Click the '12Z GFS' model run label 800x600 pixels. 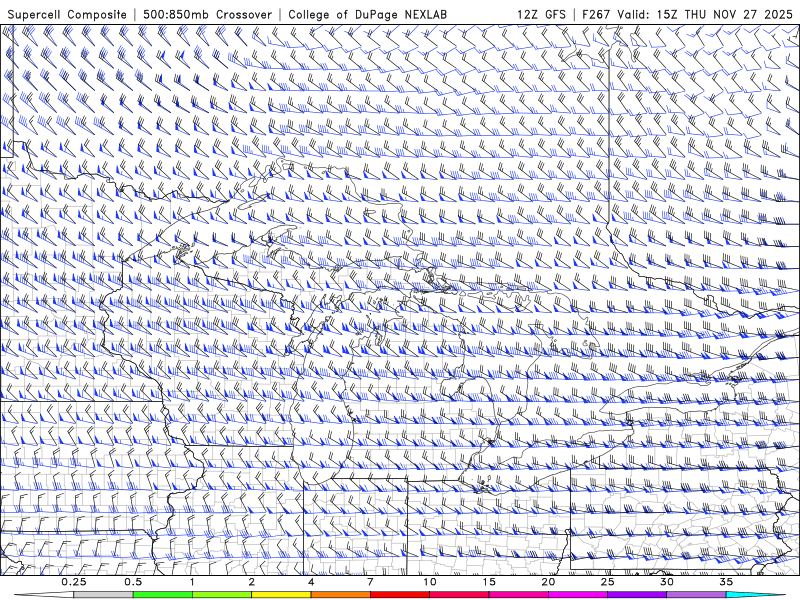(541, 15)
